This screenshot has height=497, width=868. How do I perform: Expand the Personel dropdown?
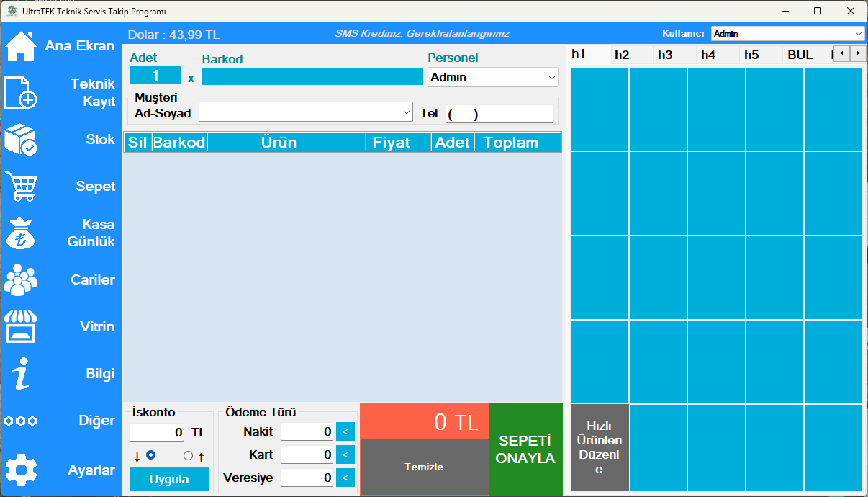551,77
